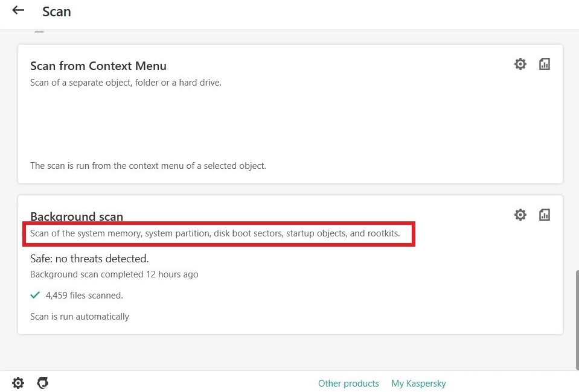Screen dimensions: 579x392
Task: Click 'Background scan completed 12 hours ago' text
Action: 114,274
